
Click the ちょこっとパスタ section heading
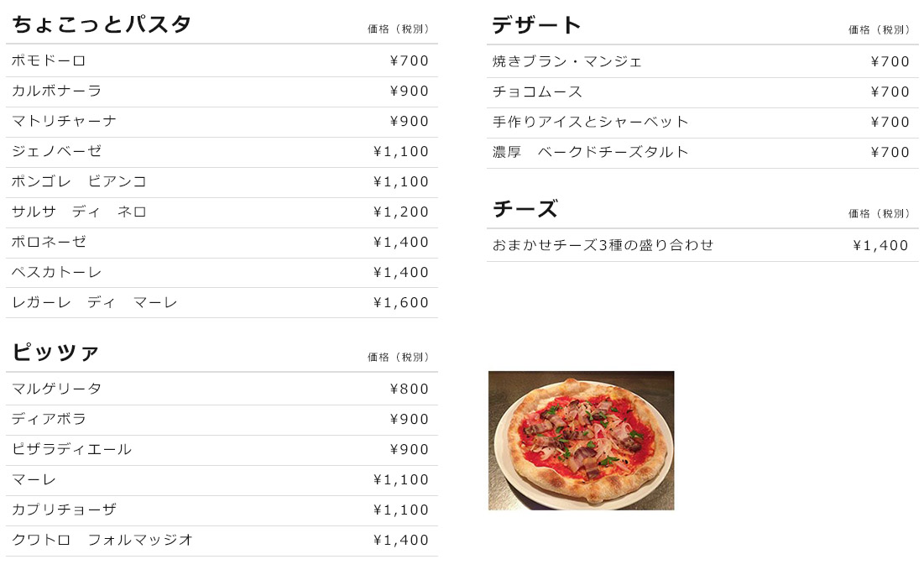click(102, 25)
